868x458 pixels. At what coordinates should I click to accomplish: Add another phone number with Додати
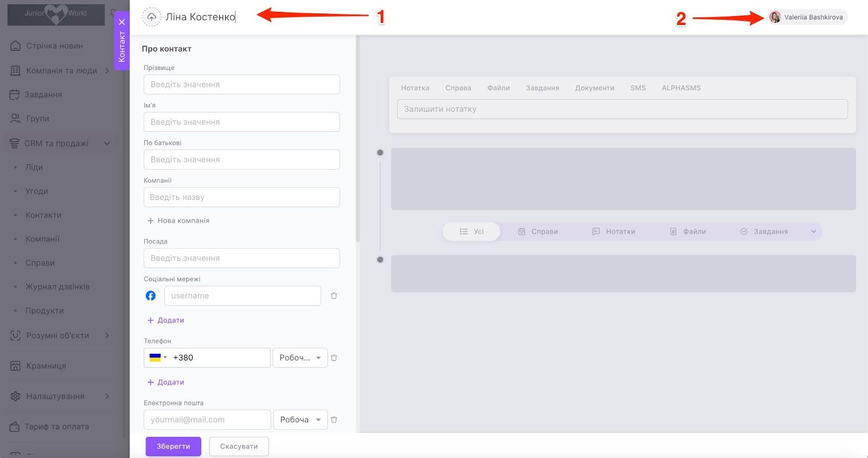pos(166,382)
